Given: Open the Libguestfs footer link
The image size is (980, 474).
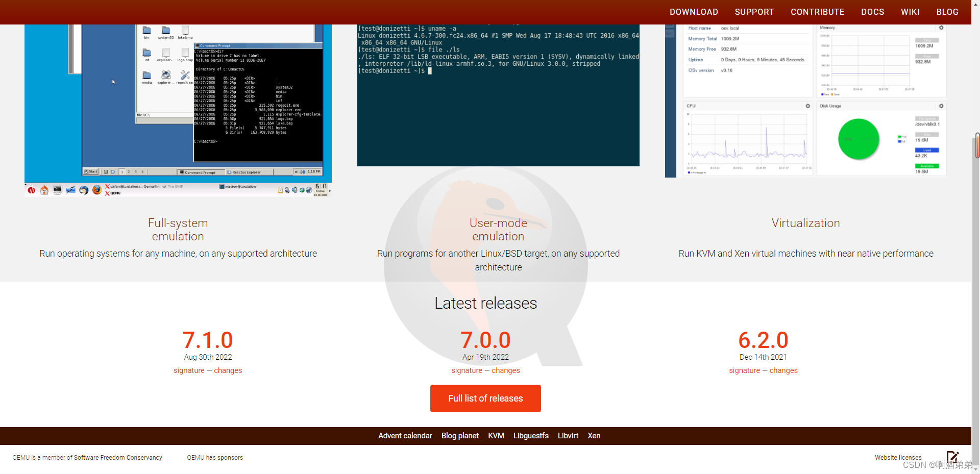Looking at the screenshot, I should click(531, 436).
